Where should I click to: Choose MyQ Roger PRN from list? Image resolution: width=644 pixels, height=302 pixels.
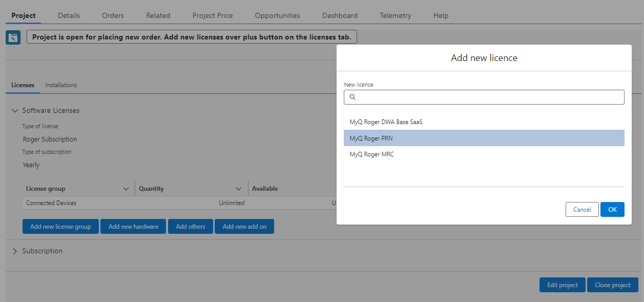click(x=371, y=138)
